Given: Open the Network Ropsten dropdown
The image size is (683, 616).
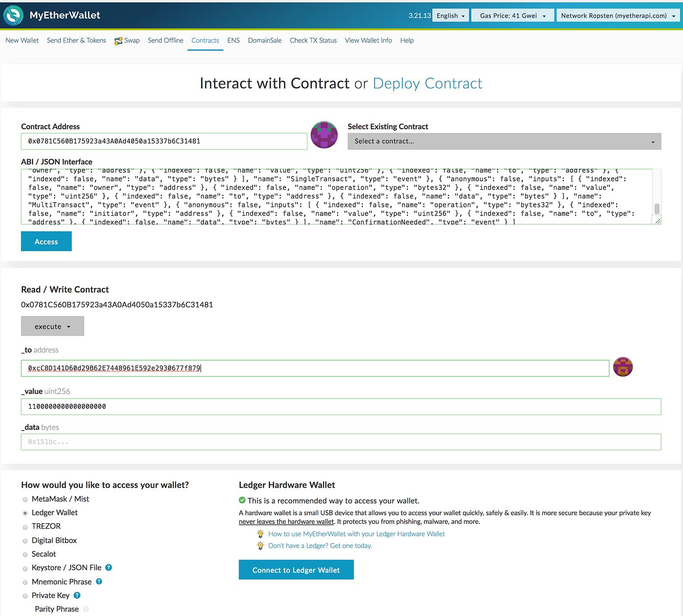Looking at the screenshot, I should pyautogui.click(x=618, y=16).
